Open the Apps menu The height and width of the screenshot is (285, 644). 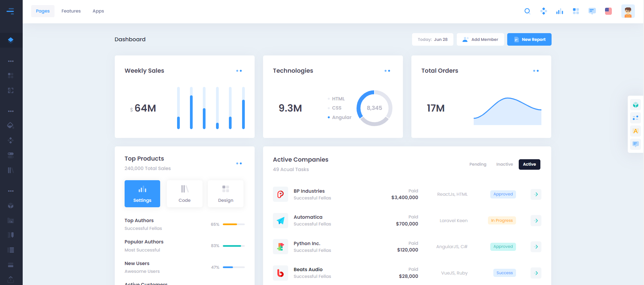[x=98, y=11]
